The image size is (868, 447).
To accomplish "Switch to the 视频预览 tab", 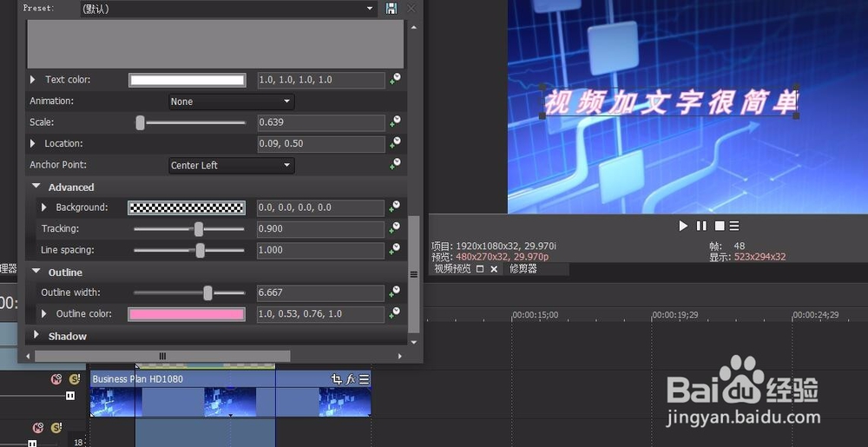I will click(x=452, y=269).
